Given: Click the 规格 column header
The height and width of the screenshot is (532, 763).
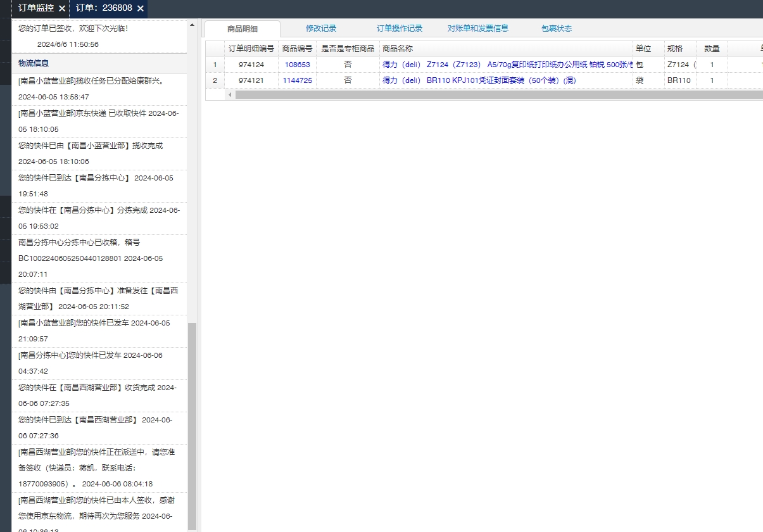Looking at the screenshot, I should (681, 49).
